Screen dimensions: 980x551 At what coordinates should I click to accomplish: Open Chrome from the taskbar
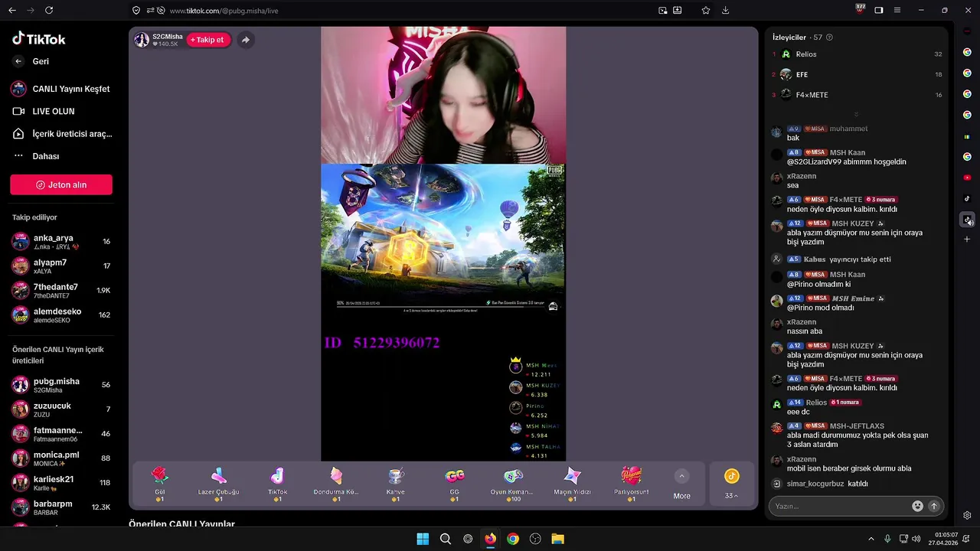click(513, 539)
